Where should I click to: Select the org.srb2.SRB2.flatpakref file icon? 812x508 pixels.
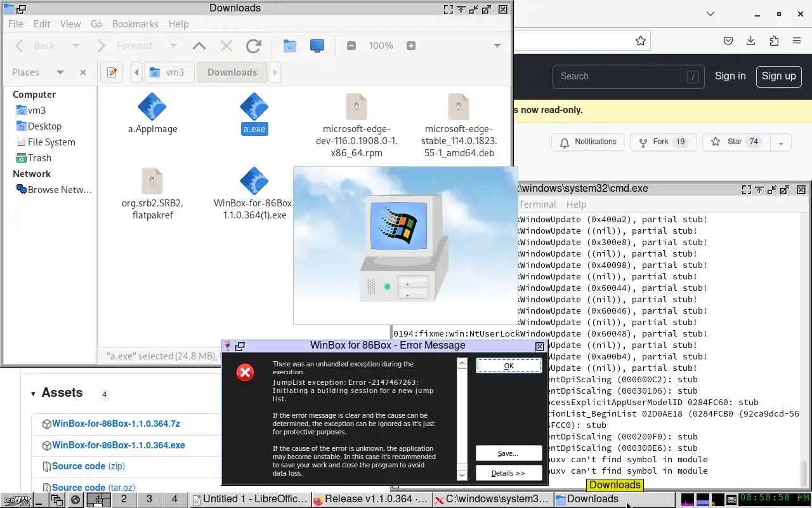pyautogui.click(x=152, y=181)
